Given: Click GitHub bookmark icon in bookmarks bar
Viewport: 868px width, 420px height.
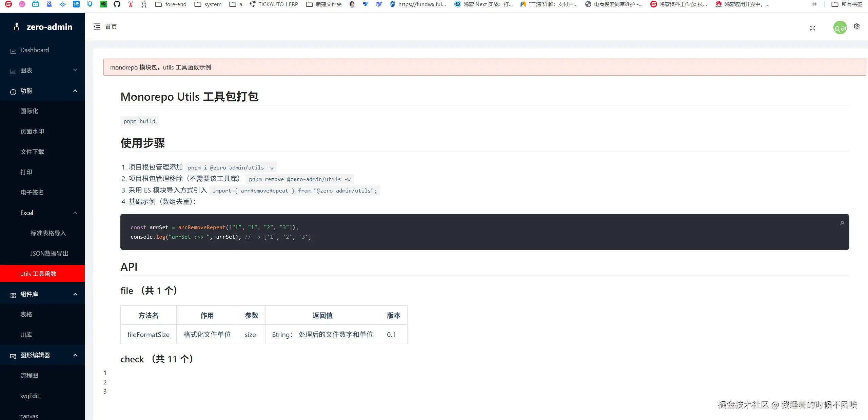Looking at the screenshot, I should tap(117, 4).
